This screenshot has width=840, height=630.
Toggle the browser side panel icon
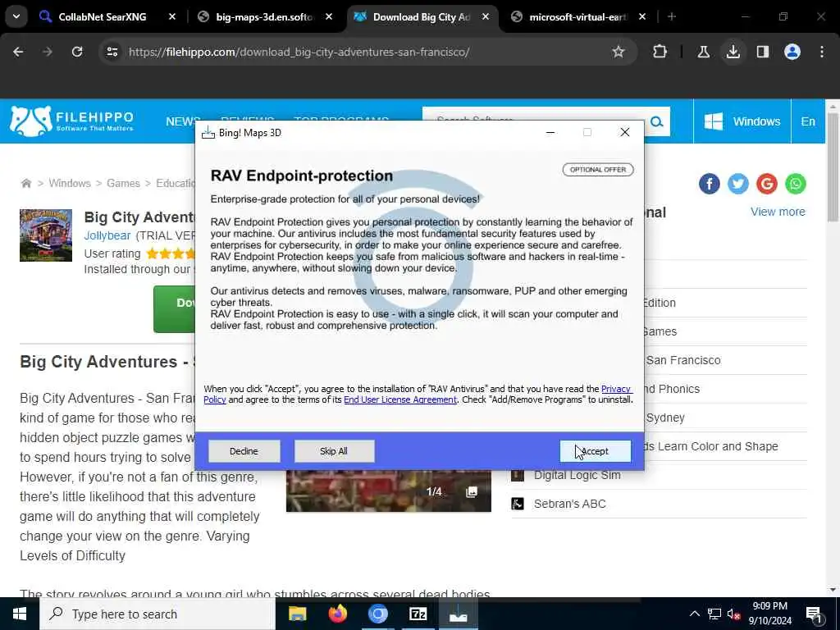tap(762, 52)
